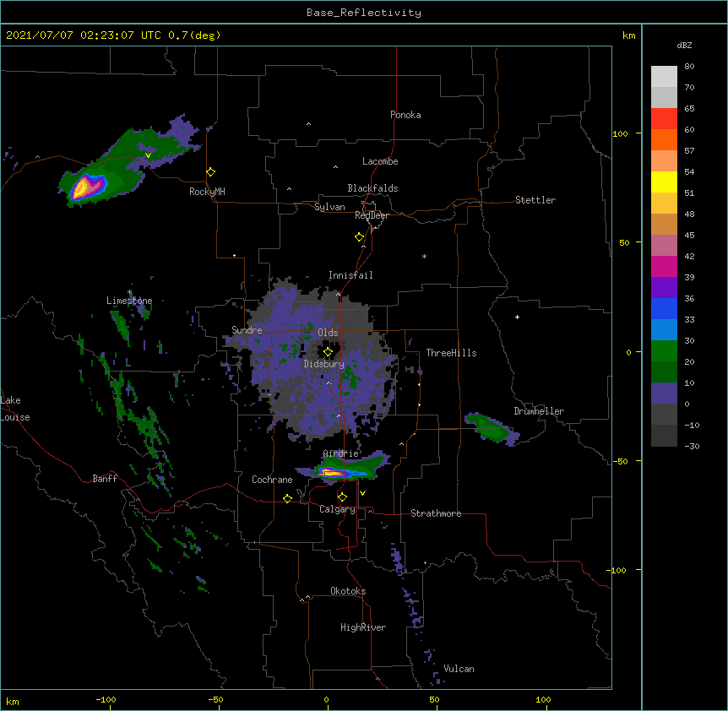This screenshot has width=728, height=711.
Task: Click the yellow V marker northeast of Calgary
Action: point(362,493)
